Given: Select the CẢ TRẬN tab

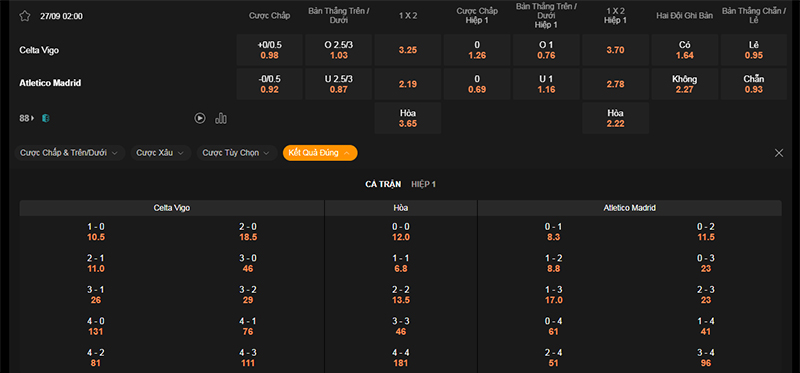Looking at the screenshot, I should pyautogui.click(x=383, y=184).
